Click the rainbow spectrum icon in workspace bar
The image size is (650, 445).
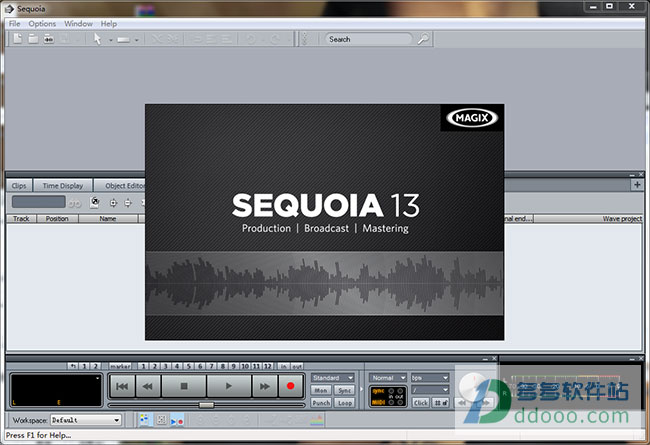(x=317, y=421)
